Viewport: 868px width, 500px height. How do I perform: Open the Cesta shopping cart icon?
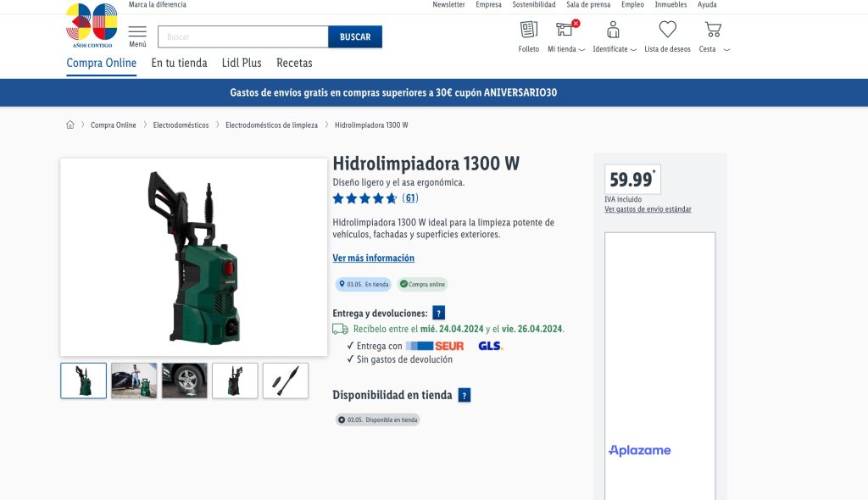coord(712,31)
